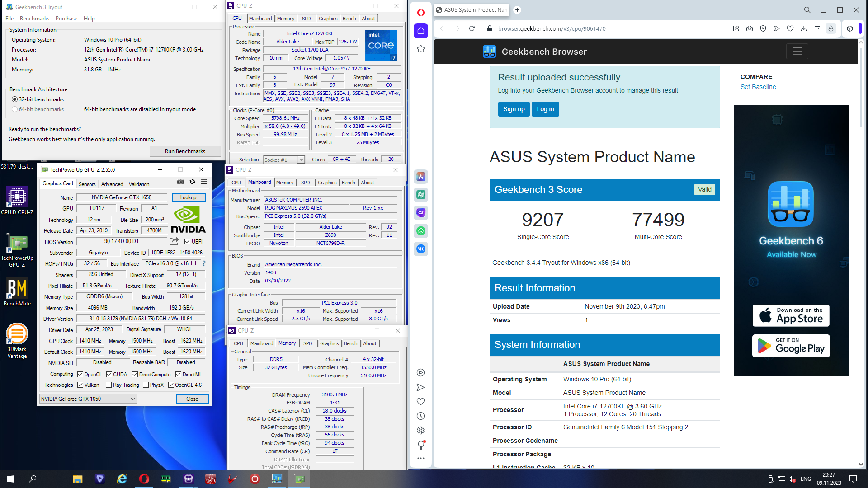Toggle the OpenGL 4.6 checkbox
Screen dimensions: 868x488
pos(171,385)
